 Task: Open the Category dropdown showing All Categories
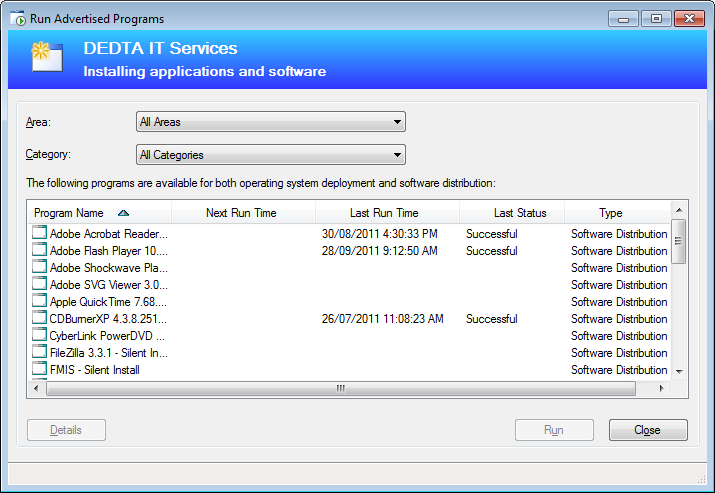click(270, 155)
